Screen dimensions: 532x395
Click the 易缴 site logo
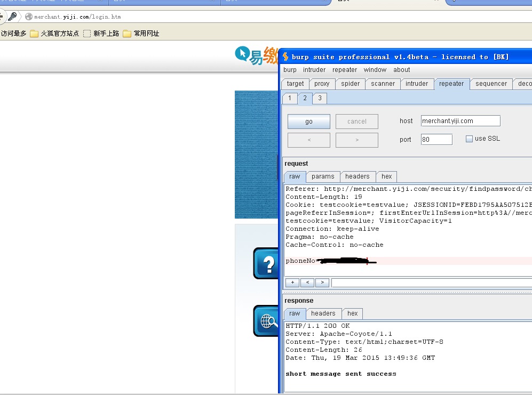tap(256, 55)
